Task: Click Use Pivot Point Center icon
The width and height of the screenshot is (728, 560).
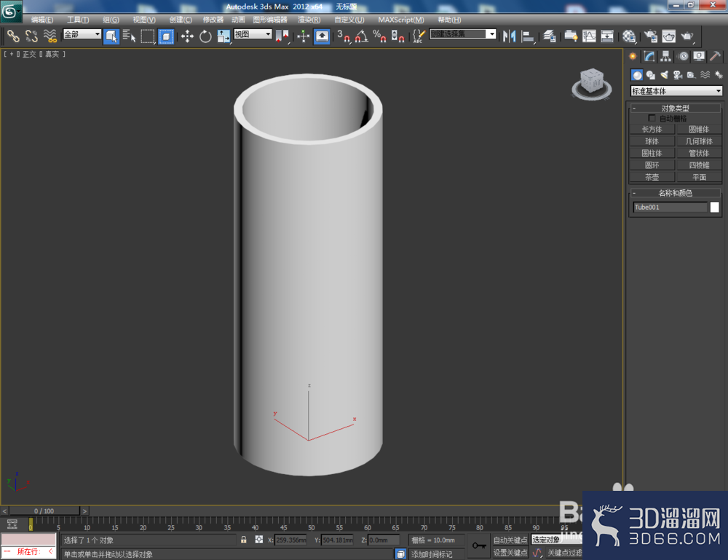Action: (282, 36)
